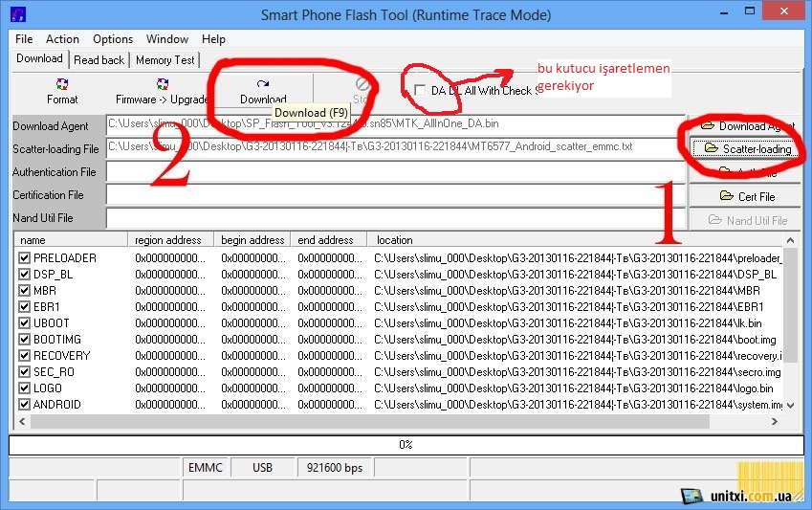
Task: Click the USB status bar entry
Action: click(263, 468)
